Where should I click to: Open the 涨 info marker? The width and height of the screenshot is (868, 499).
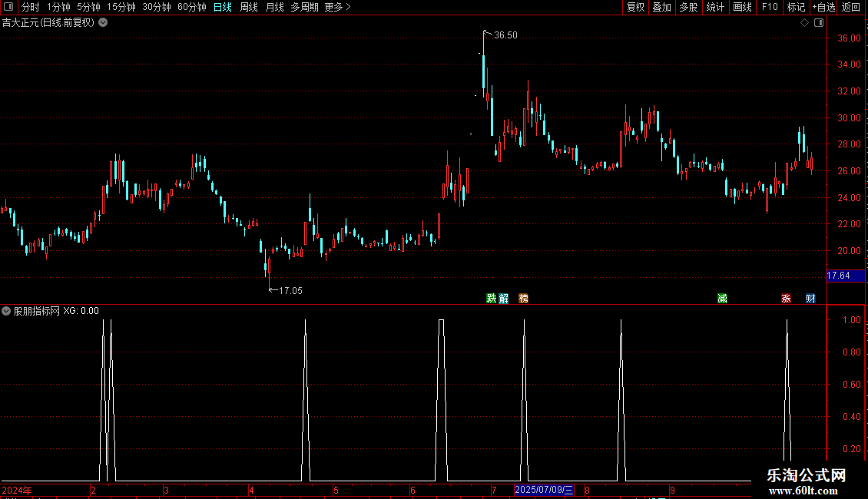(786, 298)
